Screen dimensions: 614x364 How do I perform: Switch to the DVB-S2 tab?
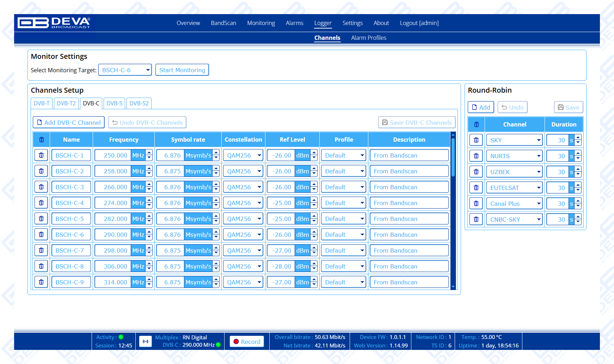[x=139, y=103]
